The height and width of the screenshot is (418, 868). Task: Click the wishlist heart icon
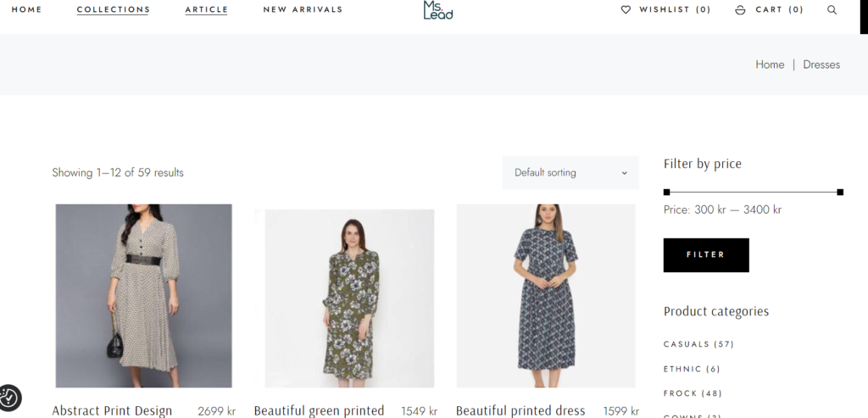(x=626, y=10)
